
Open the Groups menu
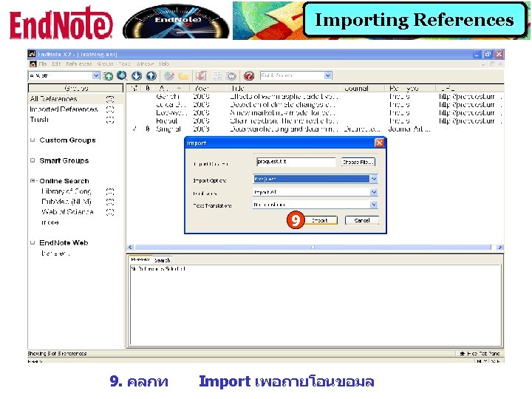tap(105, 64)
